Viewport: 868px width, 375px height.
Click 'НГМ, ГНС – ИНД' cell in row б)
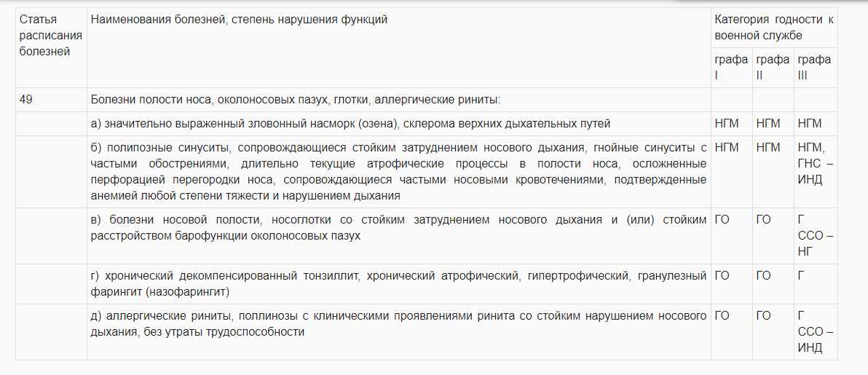click(816, 163)
